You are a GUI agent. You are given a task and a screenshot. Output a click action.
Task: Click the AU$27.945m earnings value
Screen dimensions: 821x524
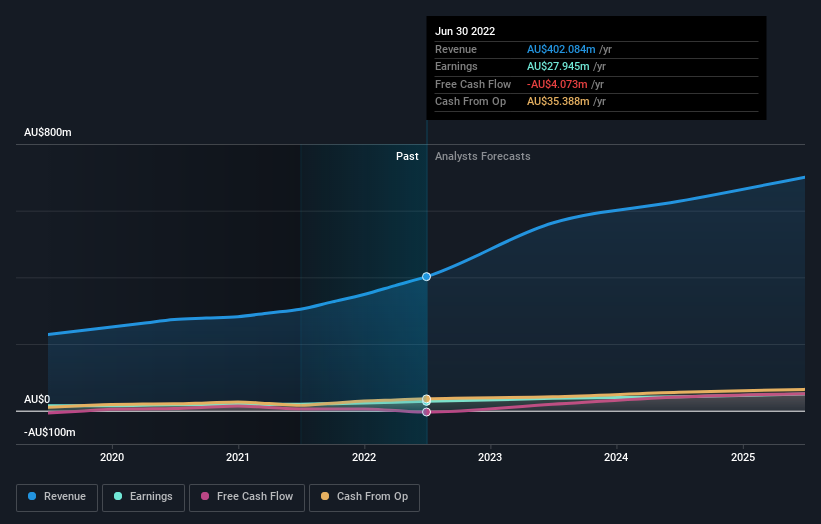tap(558, 66)
